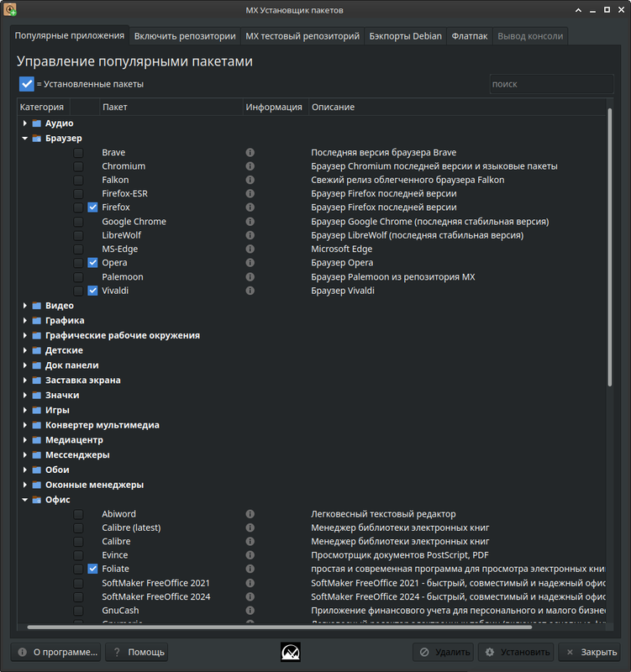
Task: Sort by the Пакет column header
Action: click(171, 107)
